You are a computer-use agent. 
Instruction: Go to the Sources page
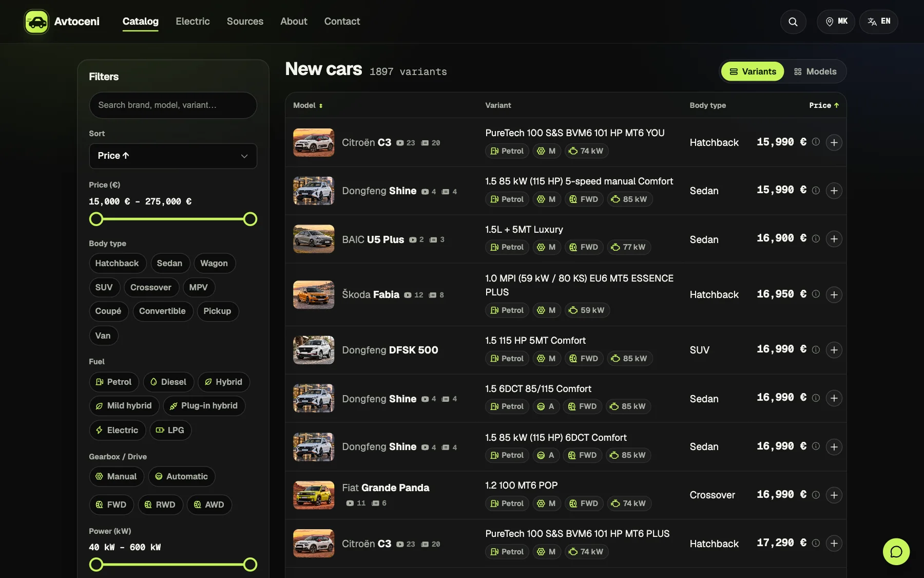245,22
